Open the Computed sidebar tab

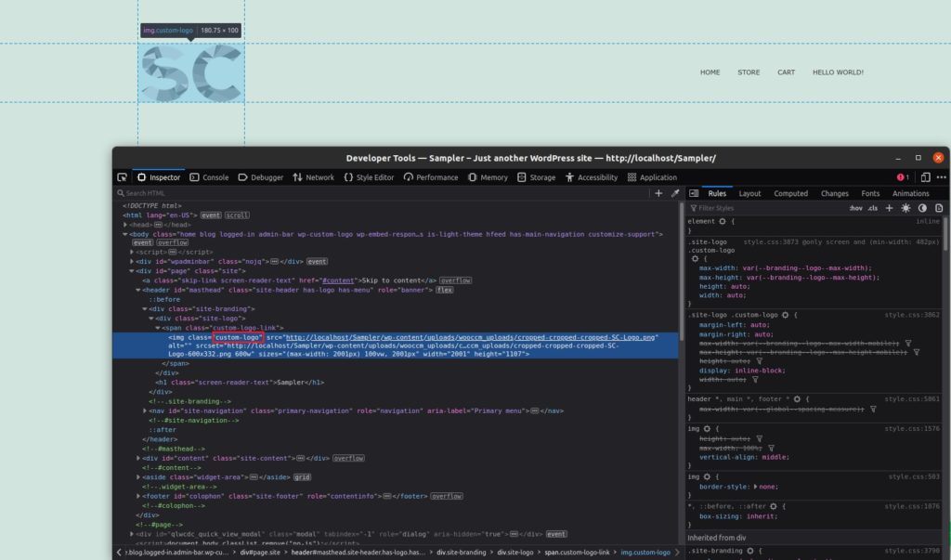(791, 193)
